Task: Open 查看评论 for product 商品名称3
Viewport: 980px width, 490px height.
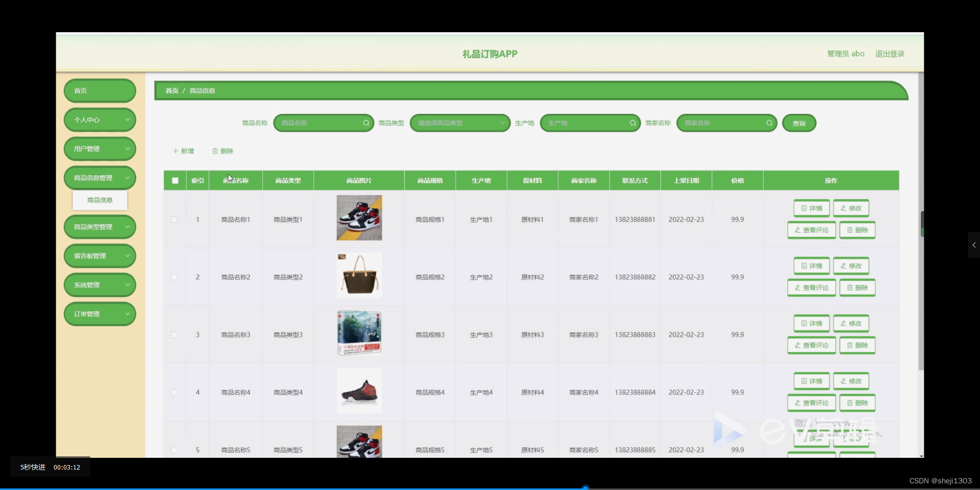Action: coord(811,345)
